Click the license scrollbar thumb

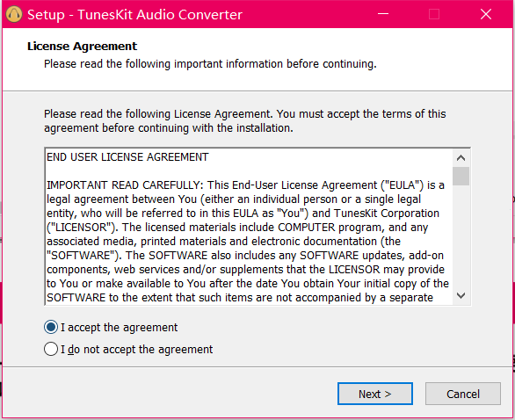[x=461, y=176]
